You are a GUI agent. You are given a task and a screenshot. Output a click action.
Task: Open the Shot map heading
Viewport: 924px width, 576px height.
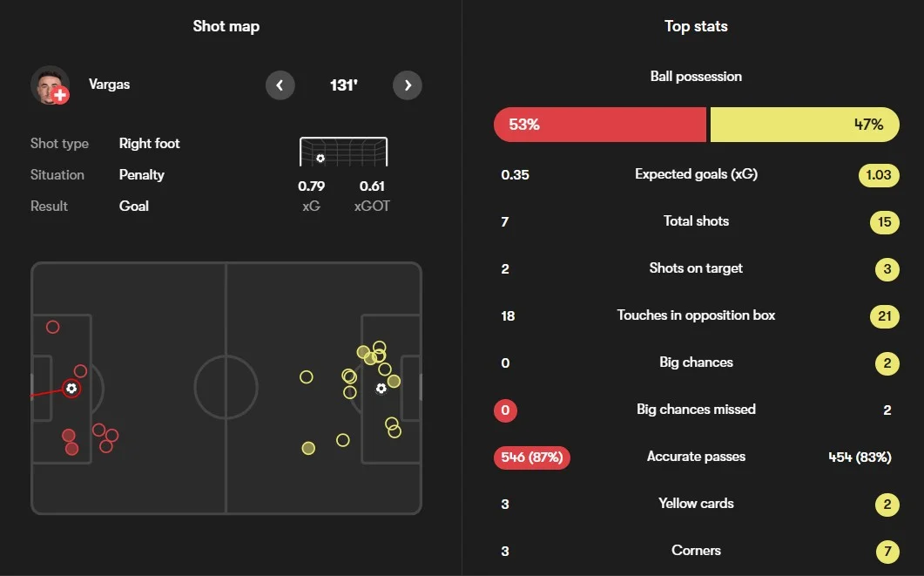click(226, 26)
